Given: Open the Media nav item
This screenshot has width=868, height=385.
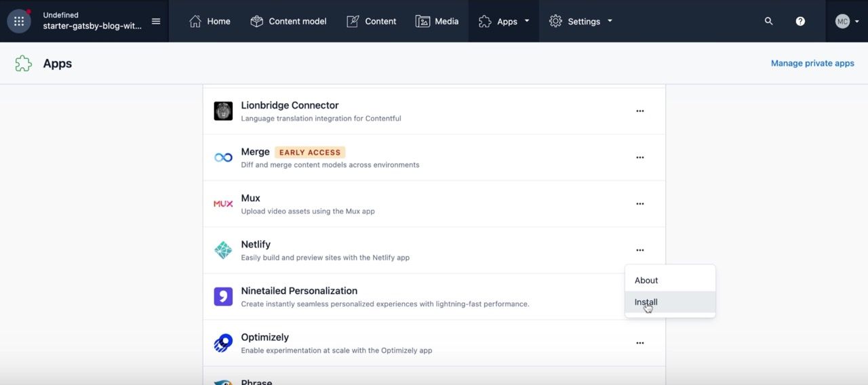Looking at the screenshot, I should click(437, 21).
